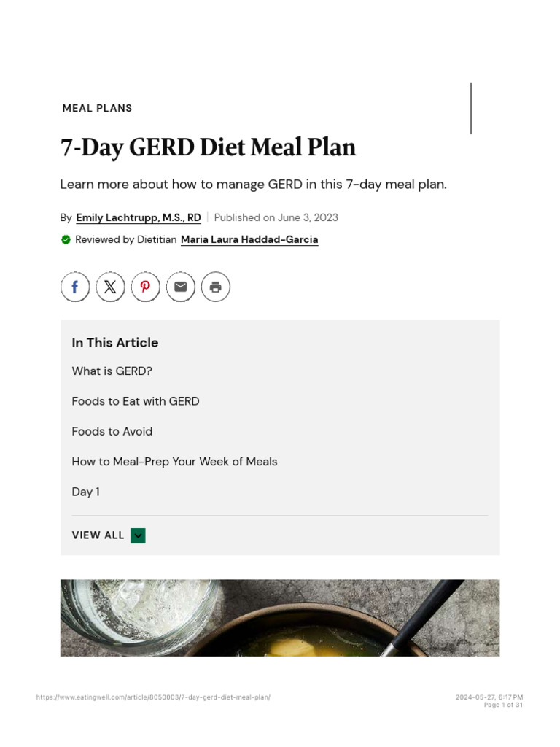Go to the Meal Plans category

coord(97,108)
